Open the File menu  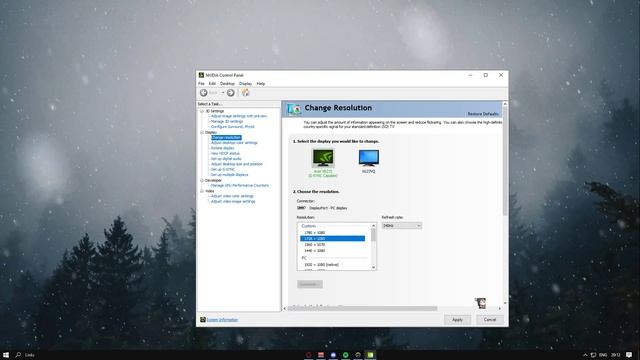pyautogui.click(x=201, y=84)
